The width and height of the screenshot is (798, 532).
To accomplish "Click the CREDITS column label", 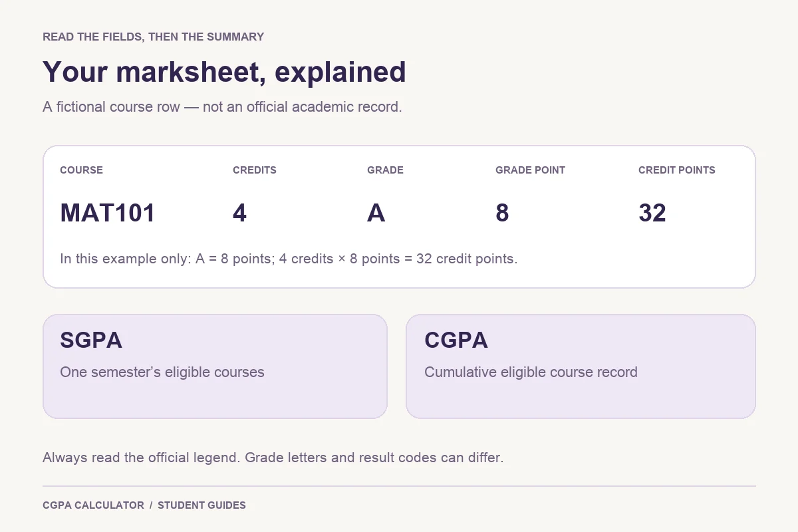I will [x=255, y=170].
